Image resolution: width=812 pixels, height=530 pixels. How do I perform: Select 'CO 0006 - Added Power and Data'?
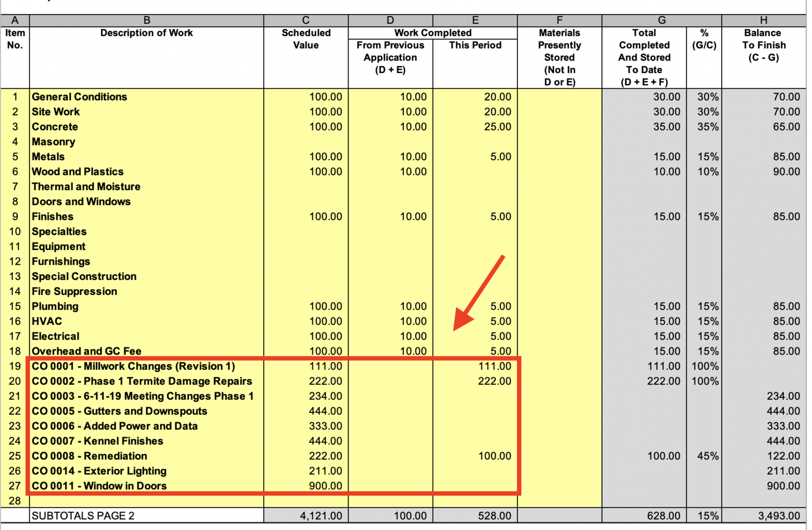pyautogui.click(x=147, y=427)
